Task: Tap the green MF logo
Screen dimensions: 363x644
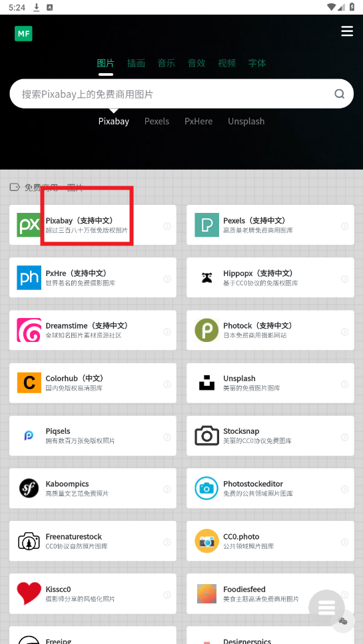Action: pyautogui.click(x=23, y=34)
